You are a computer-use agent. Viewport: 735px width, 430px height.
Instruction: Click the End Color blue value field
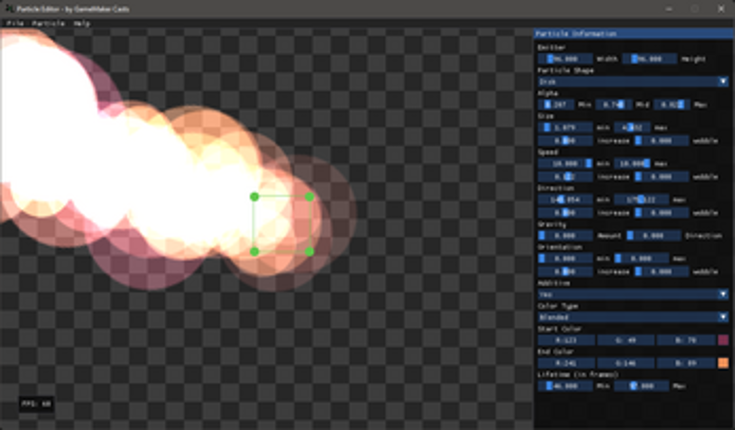click(686, 363)
